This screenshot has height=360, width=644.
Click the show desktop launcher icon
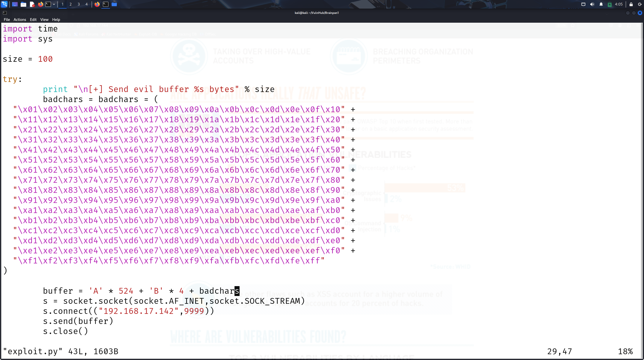point(15,4)
